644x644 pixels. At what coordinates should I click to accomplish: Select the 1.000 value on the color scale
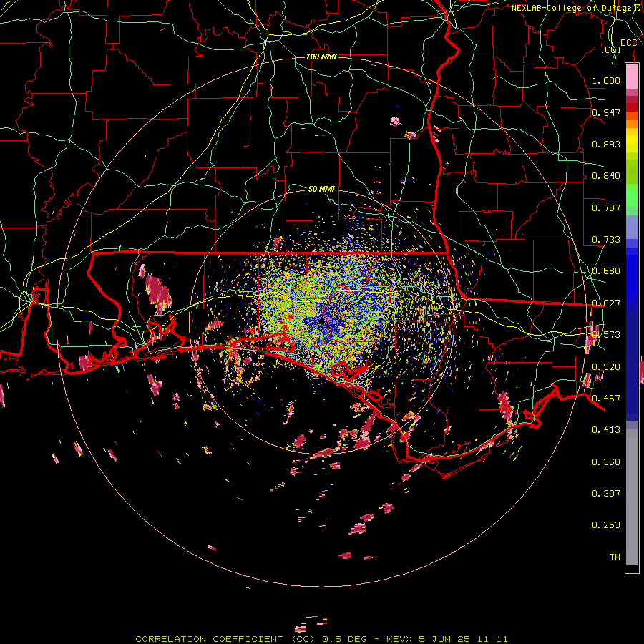(606, 80)
